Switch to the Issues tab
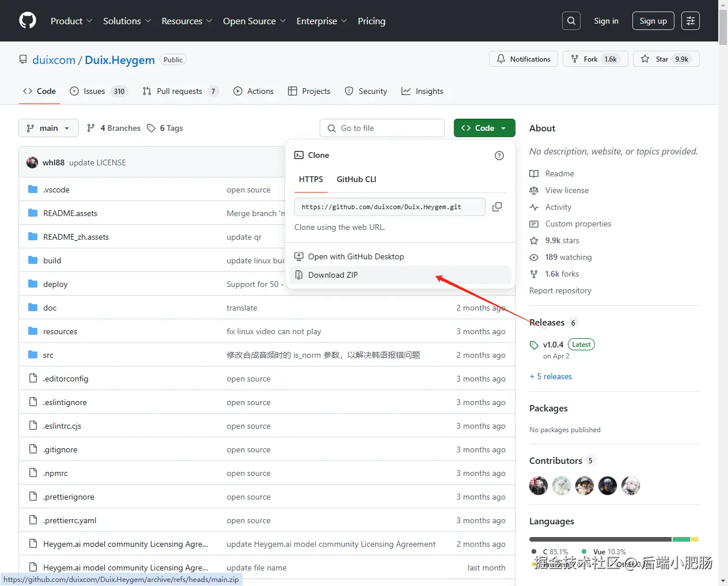This screenshot has height=586, width=728. pos(98,91)
